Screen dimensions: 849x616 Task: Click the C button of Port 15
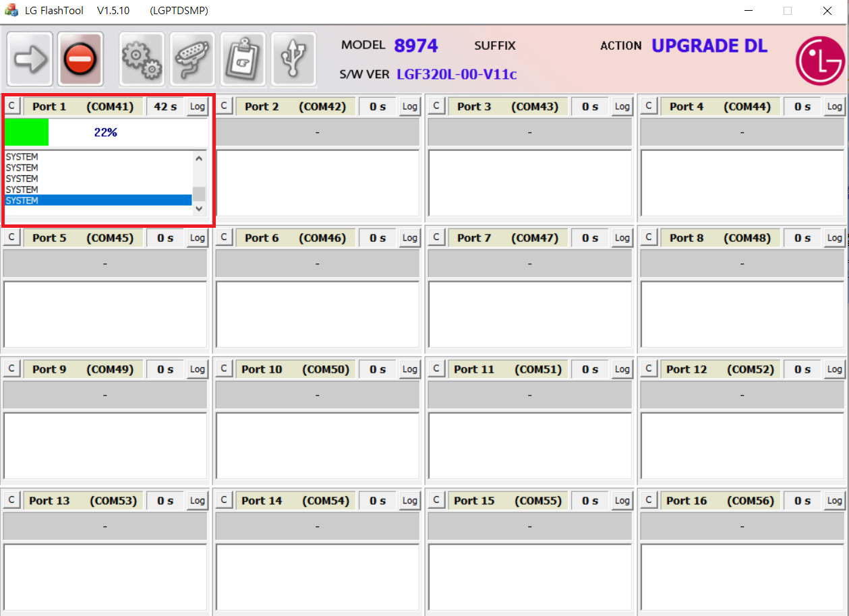436,500
